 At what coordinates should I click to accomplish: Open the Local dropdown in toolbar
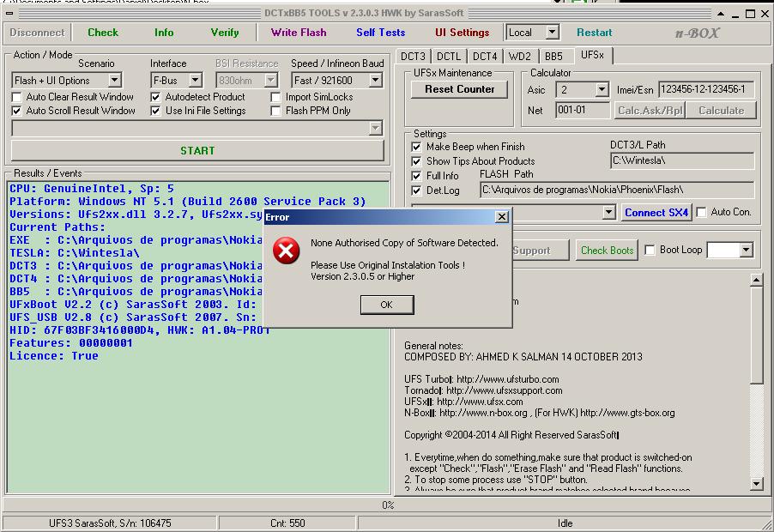tap(553, 33)
